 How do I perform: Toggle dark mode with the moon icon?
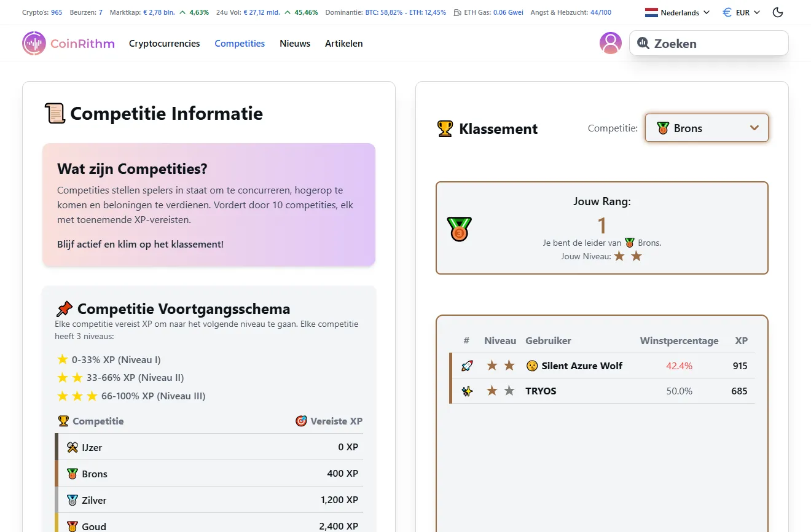pyautogui.click(x=778, y=12)
